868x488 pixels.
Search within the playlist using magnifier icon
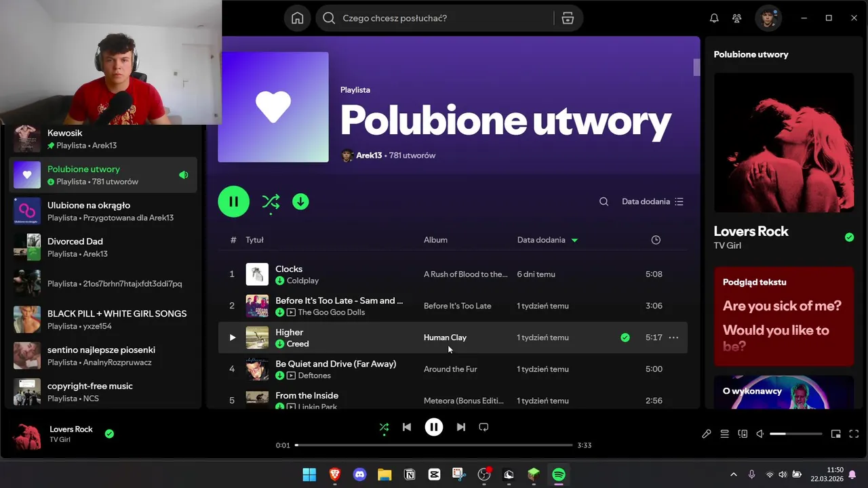tap(604, 201)
